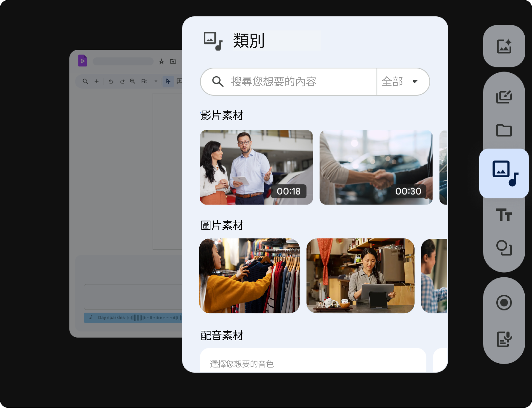This screenshot has height=408, width=532.
Task: Open the text tool sidebar icon
Action: 504,215
